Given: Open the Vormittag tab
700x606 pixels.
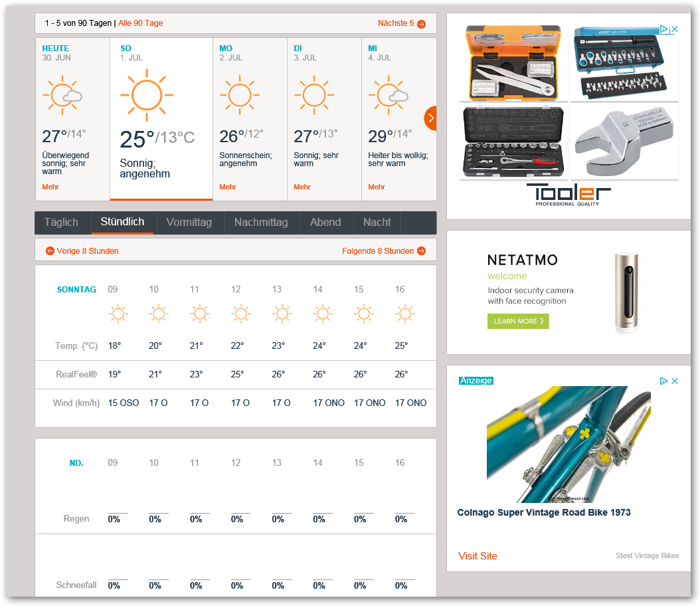Looking at the screenshot, I should pos(189,223).
